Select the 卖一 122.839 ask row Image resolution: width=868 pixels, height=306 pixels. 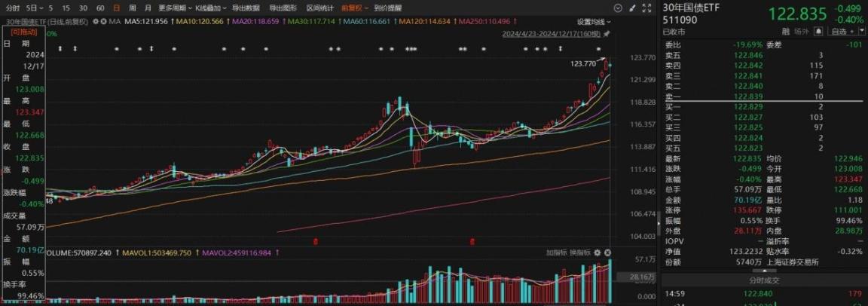[x=765, y=96]
